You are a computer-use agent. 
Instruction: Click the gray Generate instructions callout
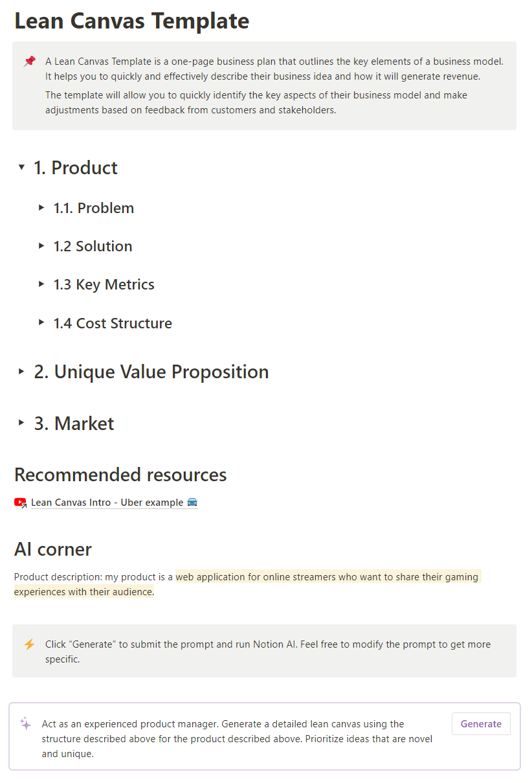click(259, 651)
